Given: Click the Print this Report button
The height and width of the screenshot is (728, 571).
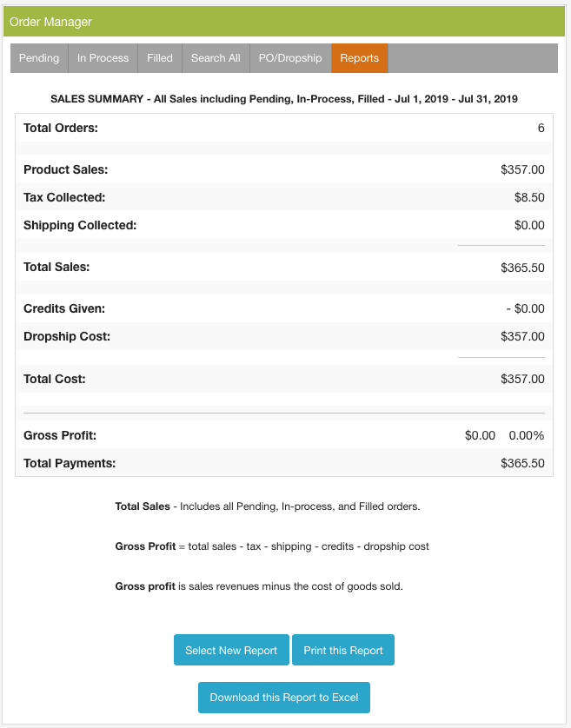Looking at the screenshot, I should point(343,650).
